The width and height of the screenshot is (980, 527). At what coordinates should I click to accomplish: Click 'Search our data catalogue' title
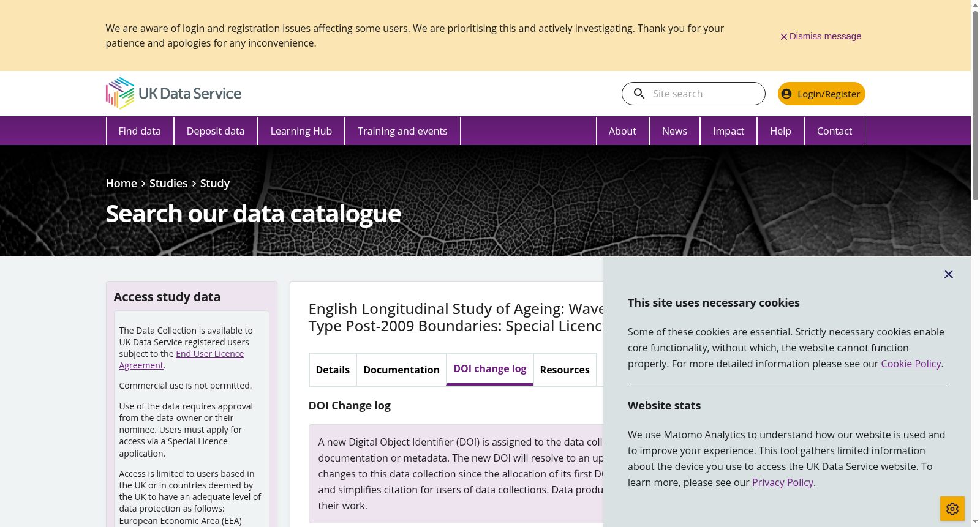pos(254,214)
